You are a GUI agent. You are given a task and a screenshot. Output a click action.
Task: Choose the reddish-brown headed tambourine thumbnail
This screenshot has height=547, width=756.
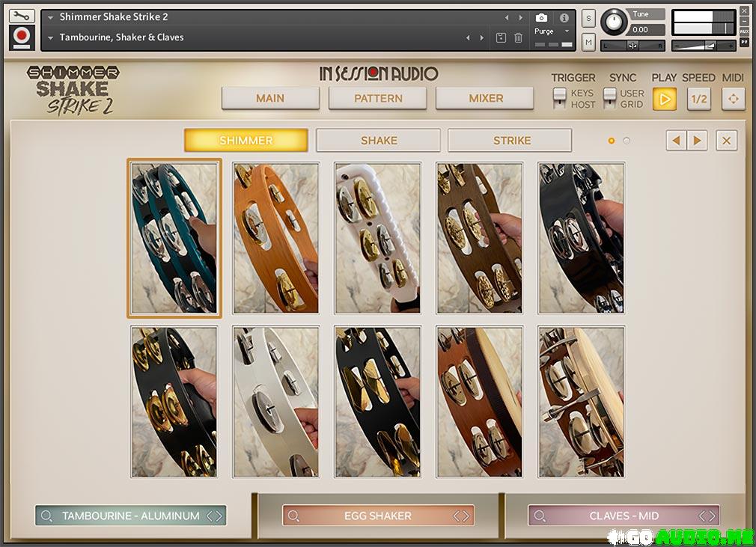coord(479,402)
